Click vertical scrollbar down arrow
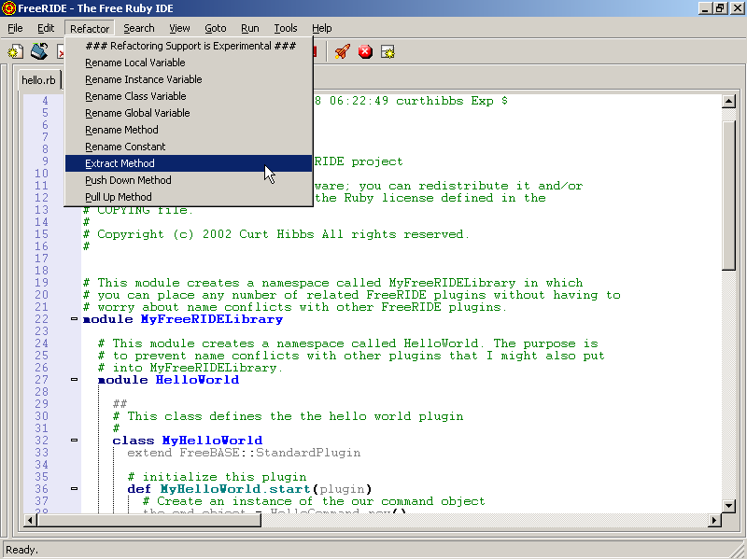This screenshot has height=560, width=747. point(728,506)
